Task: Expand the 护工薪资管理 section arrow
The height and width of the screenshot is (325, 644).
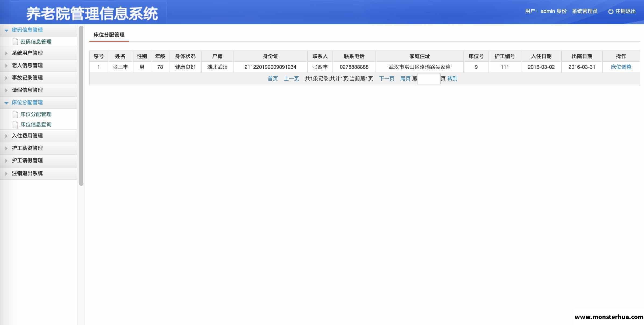Action: (6, 148)
